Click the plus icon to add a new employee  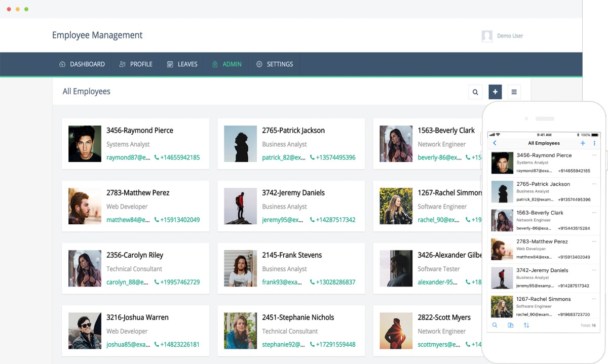(495, 92)
